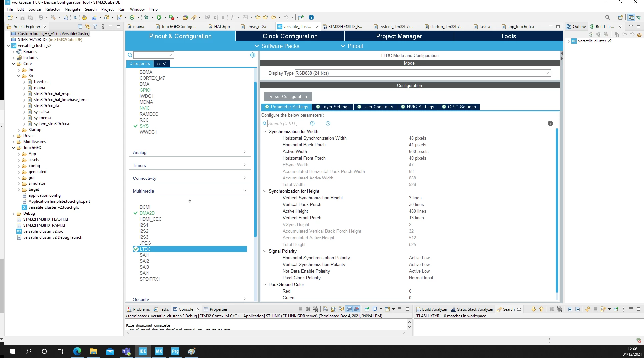
Task: Click the information center toolbar icon
Action: [311, 17]
